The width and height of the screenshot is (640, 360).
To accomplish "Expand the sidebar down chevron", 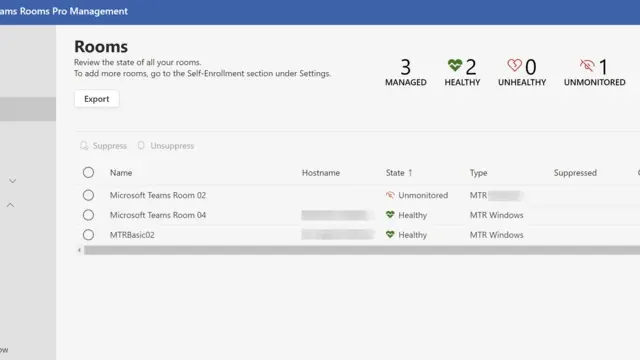I will [13, 181].
